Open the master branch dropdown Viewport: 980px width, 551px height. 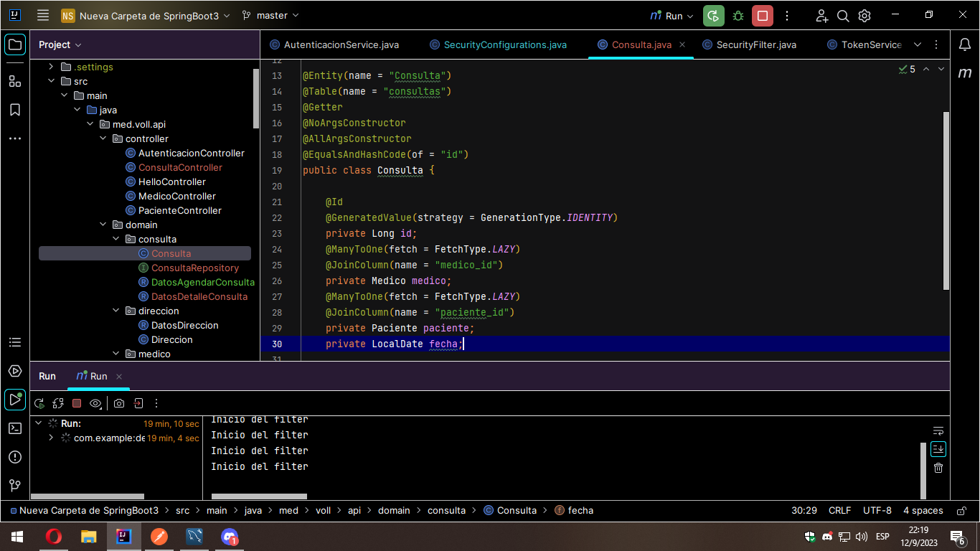click(x=270, y=15)
